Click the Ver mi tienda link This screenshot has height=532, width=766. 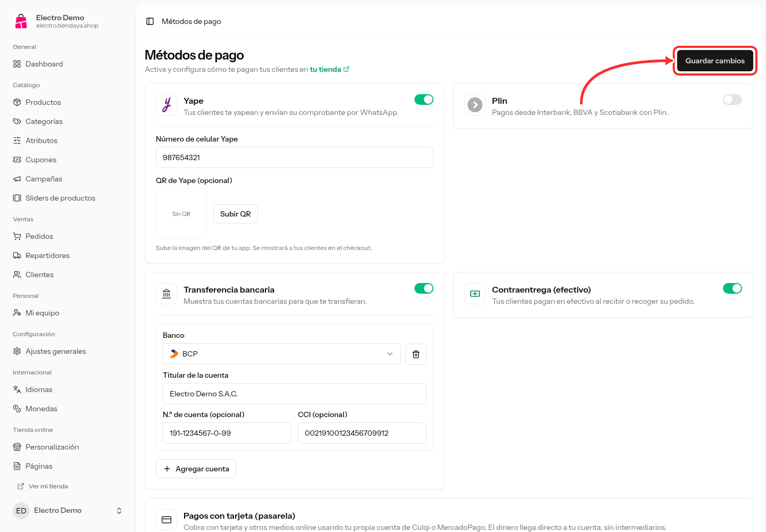point(43,486)
